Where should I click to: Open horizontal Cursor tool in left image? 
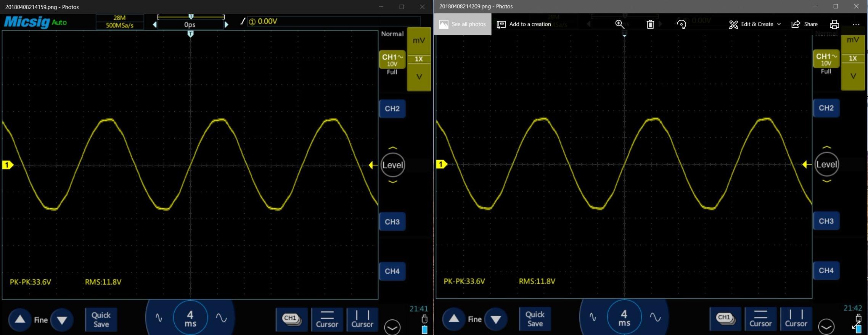coord(327,319)
